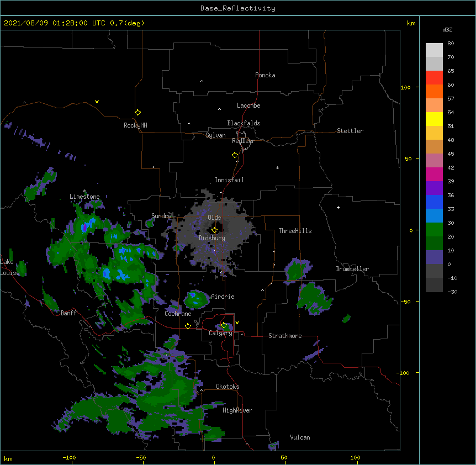Click the Calgary city label
The height and width of the screenshot is (465, 476).
click(x=220, y=333)
